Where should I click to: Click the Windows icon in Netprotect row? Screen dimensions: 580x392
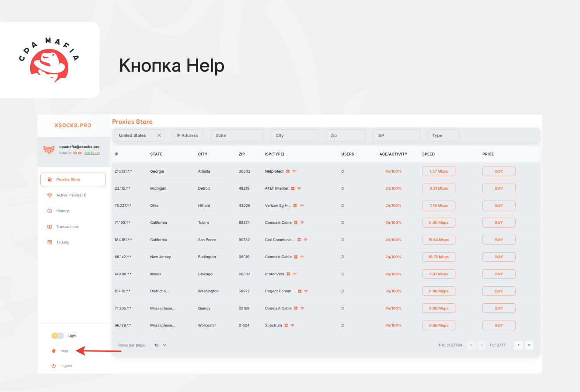click(288, 171)
